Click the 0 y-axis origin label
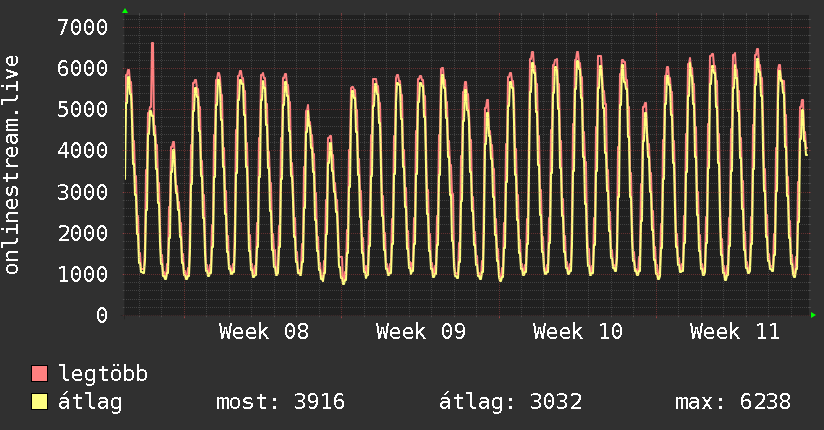The image size is (824, 430). click(99, 315)
